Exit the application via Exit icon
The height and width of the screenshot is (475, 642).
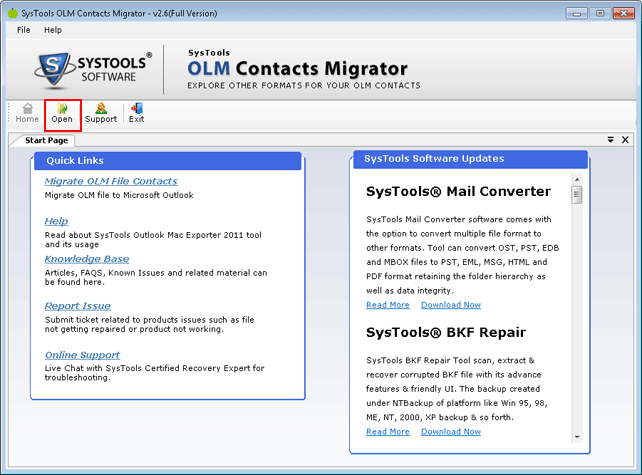click(136, 113)
